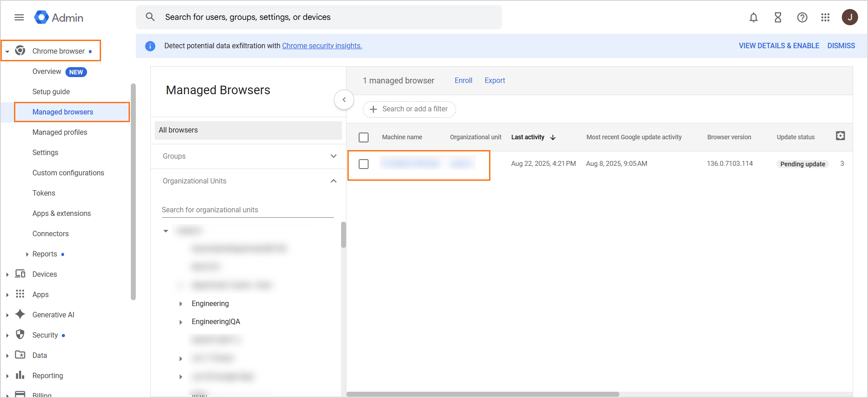Click the Devices icon in sidebar
This screenshot has width=868, height=398.
coord(20,274)
